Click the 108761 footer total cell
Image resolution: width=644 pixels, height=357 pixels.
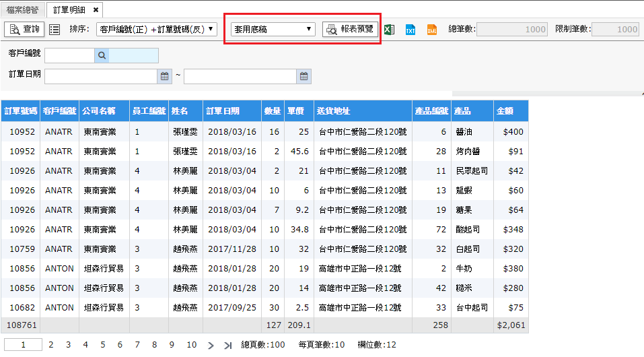(x=21, y=325)
